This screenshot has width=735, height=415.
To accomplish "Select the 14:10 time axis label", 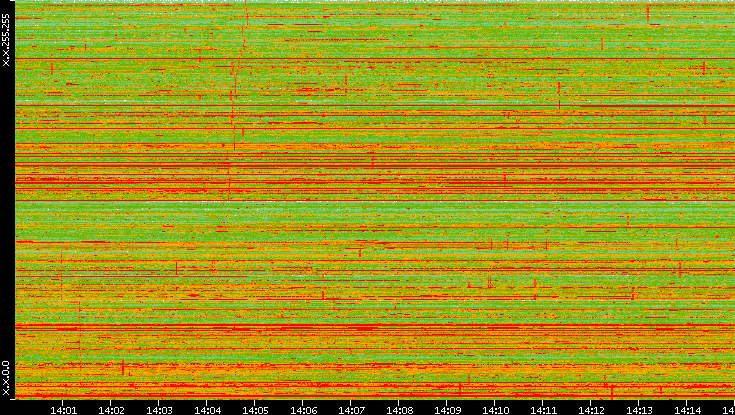I will tap(495, 410).
